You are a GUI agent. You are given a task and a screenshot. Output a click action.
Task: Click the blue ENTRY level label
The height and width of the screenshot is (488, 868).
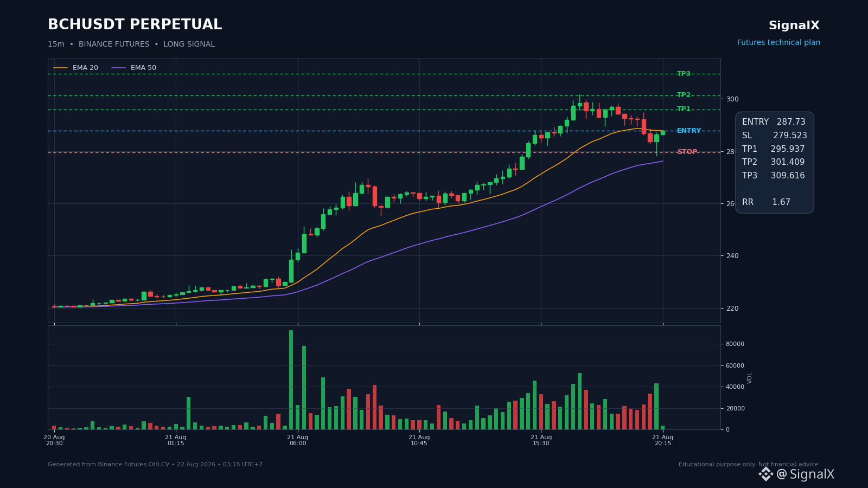click(x=689, y=131)
